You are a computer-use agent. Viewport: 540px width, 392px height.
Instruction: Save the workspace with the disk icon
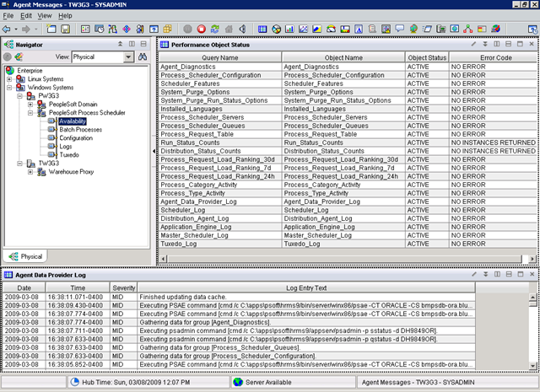(65, 30)
